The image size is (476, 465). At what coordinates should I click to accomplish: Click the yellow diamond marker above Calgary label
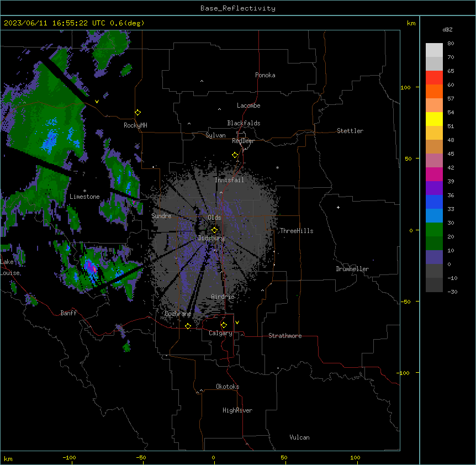(224, 325)
